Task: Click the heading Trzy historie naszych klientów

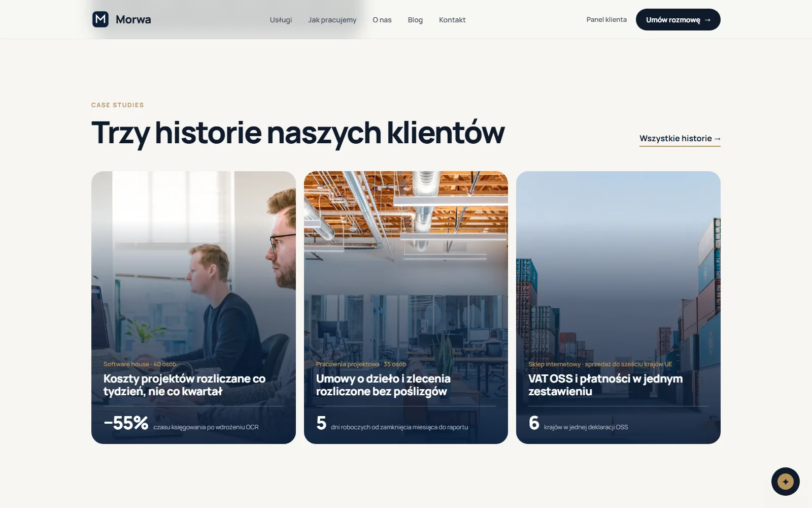Action: click(x=298, y=133)
